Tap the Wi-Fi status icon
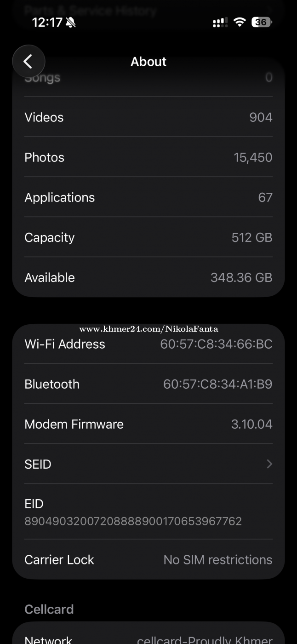The image size is (297, 644). pos(239,22)
